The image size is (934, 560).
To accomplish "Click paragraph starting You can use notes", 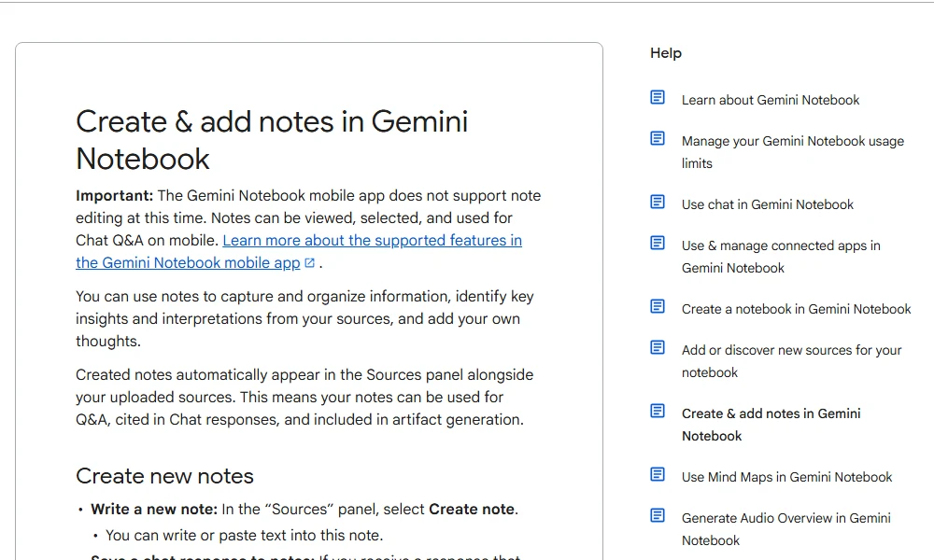I will tap(304, 318).
